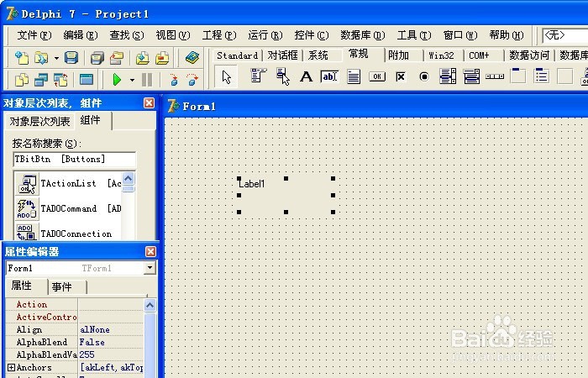
Task: Click the Open Project folder icon
Action: (117, 58)
